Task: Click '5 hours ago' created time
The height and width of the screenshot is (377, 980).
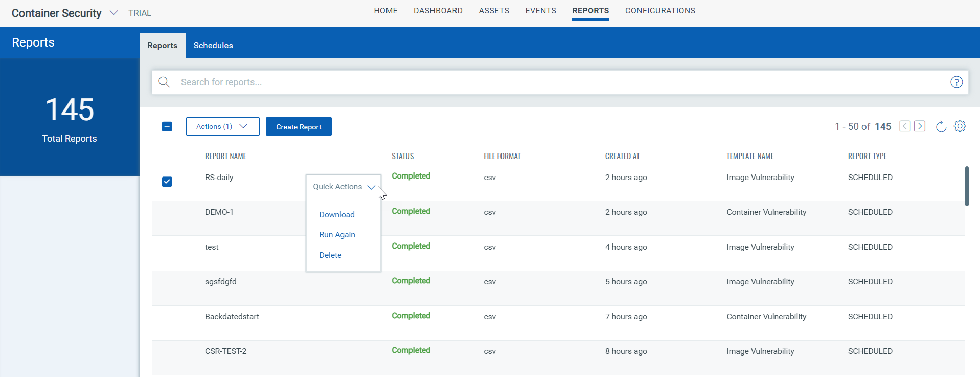Action: tap(626, 282)
